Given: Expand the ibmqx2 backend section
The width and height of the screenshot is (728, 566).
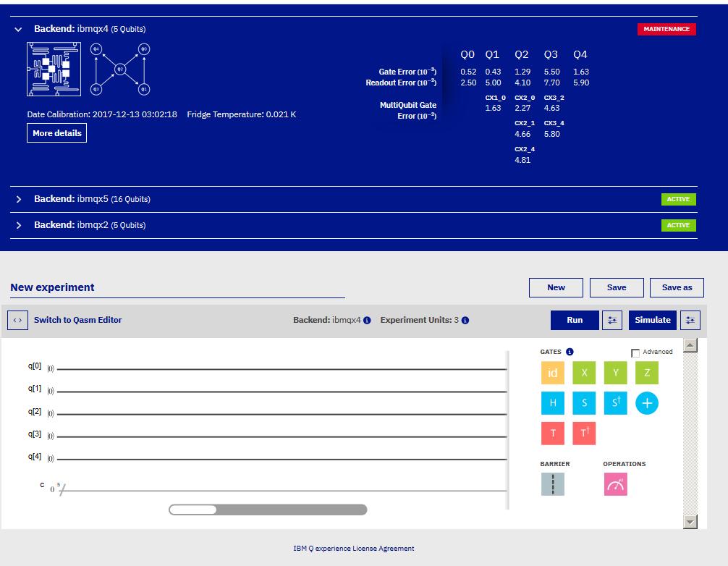Looking at the screenshot, I should (x=19, y=225).
